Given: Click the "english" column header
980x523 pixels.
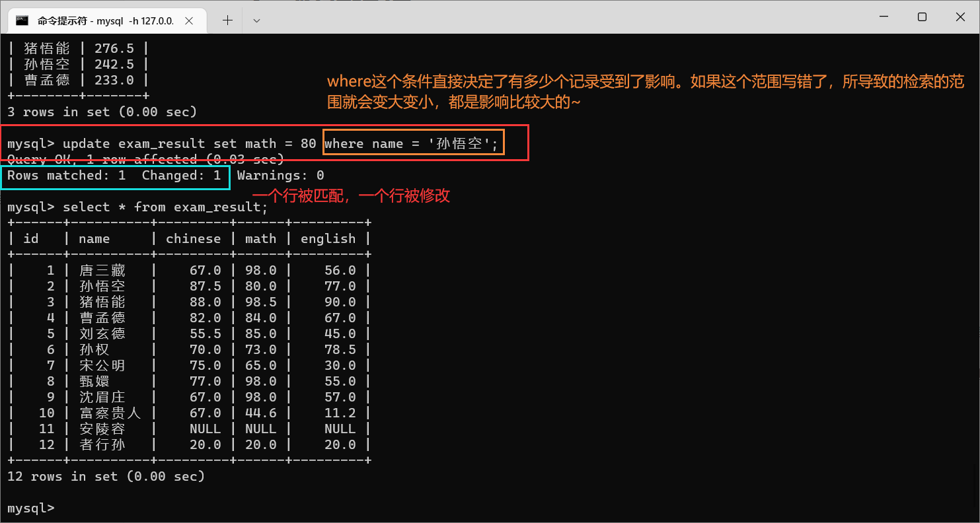Looking at the screenshot, I should 328,239.
